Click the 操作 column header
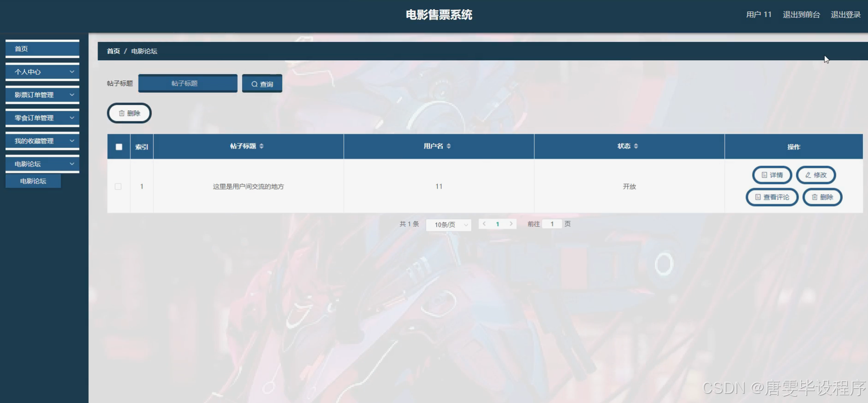 [x=793, y=147]
